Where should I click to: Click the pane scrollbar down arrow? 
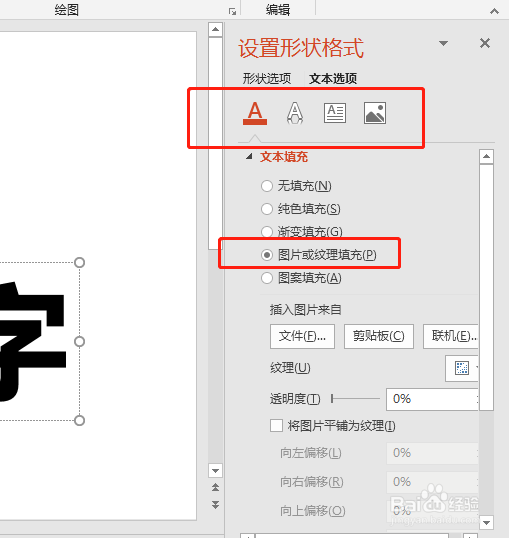tap(486, 523)
